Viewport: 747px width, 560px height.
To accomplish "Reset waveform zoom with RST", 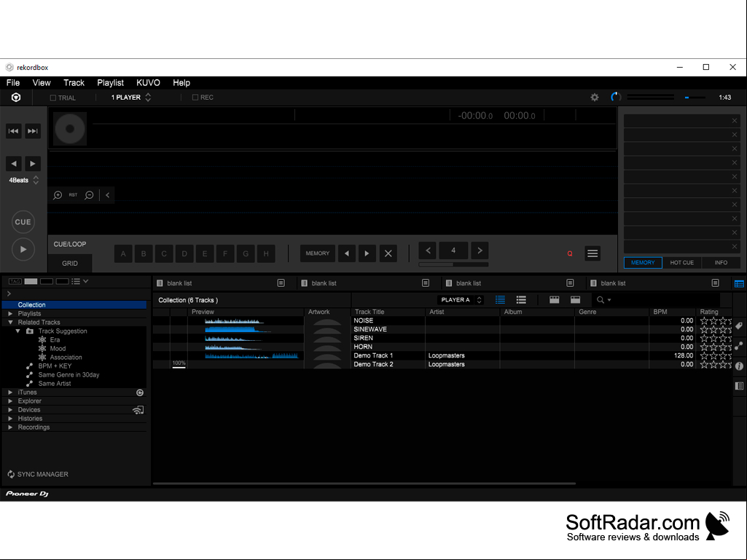I will 73,194.
